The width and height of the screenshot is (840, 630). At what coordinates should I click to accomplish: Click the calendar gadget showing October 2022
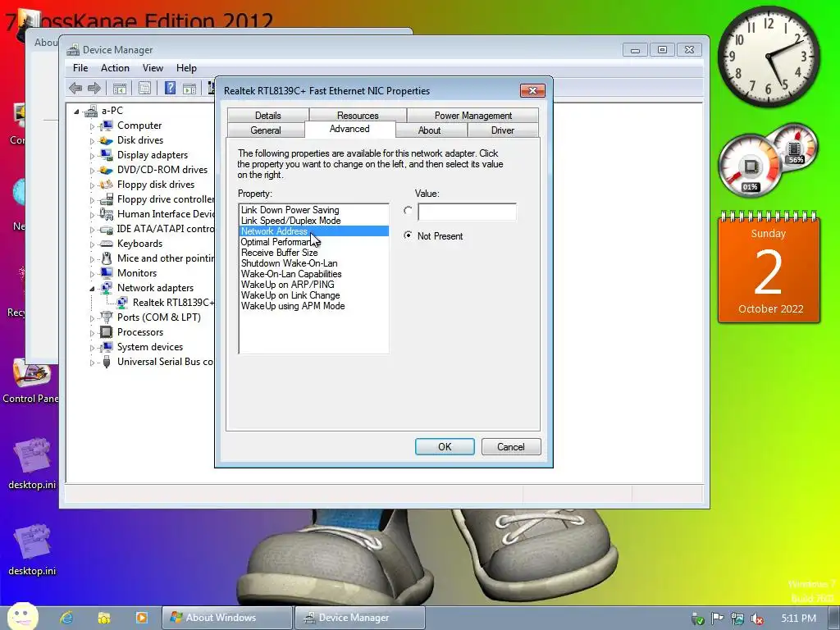tap(769, 268)
